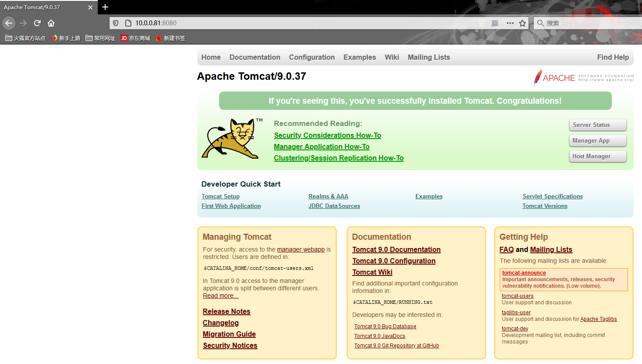Click the Read more... link
This screenshot has width=642, height=364.
tap(220, 296)
